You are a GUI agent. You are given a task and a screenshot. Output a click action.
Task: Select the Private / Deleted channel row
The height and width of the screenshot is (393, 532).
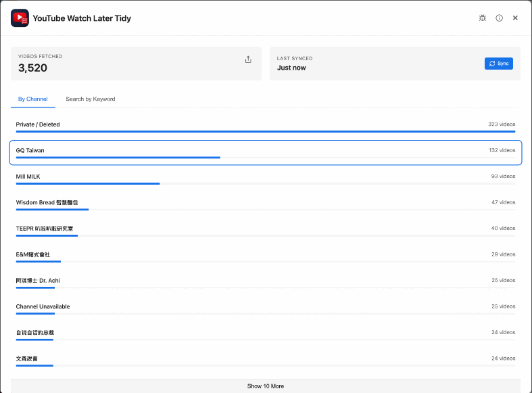point(266,126)
